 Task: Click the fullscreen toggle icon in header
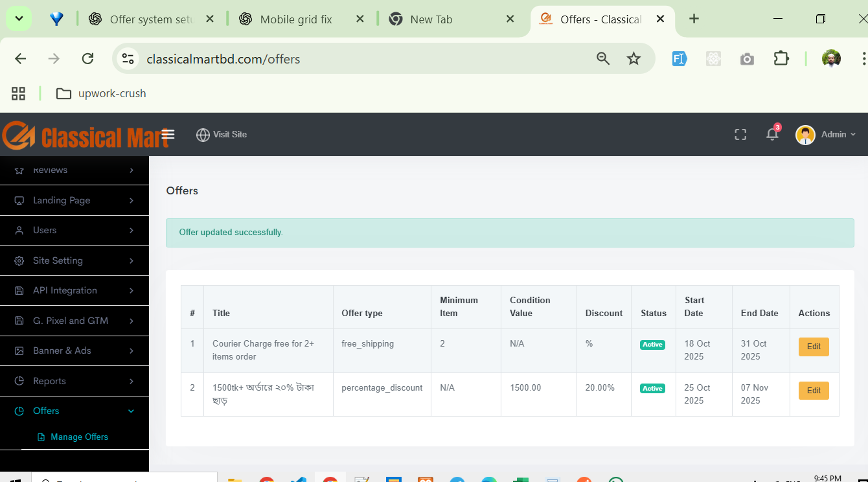pyautogui.click(x=740, y=134)
